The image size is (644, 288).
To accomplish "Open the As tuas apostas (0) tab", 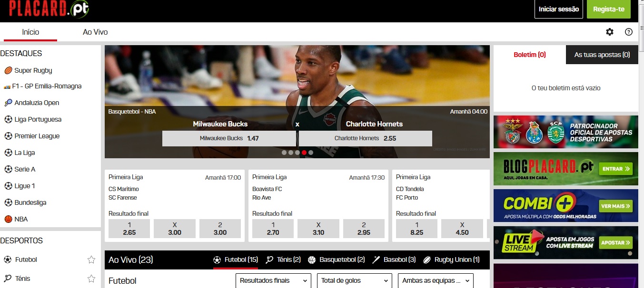I will tap(602, 55).
